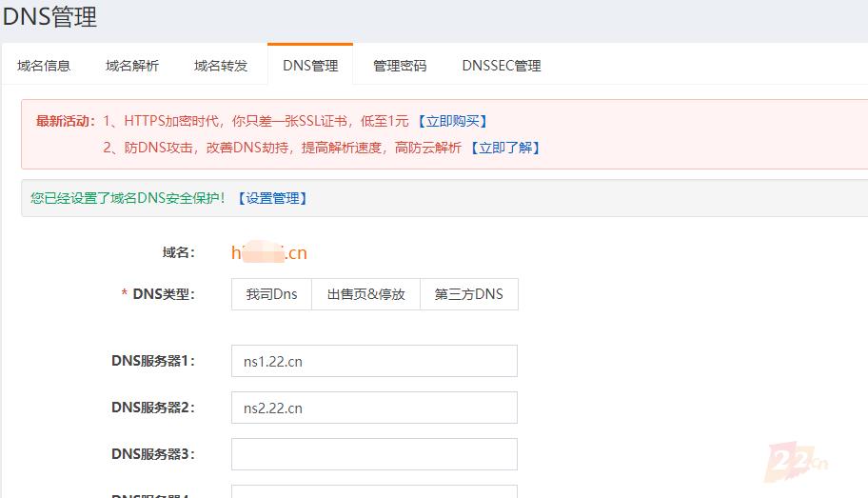Select the DNS管理 tab
This screenshot has width=868, height=498.
point(310,66)
